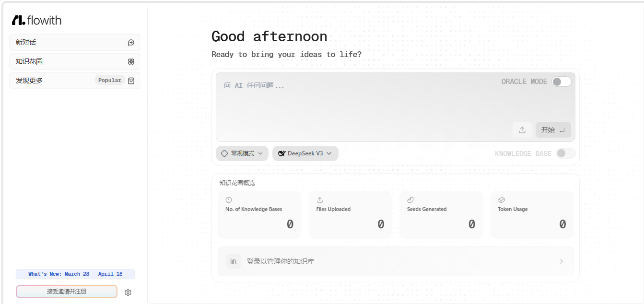644x304 pixels.
Task: Click the Token Usage cube icon
Action: coord(501,200)
